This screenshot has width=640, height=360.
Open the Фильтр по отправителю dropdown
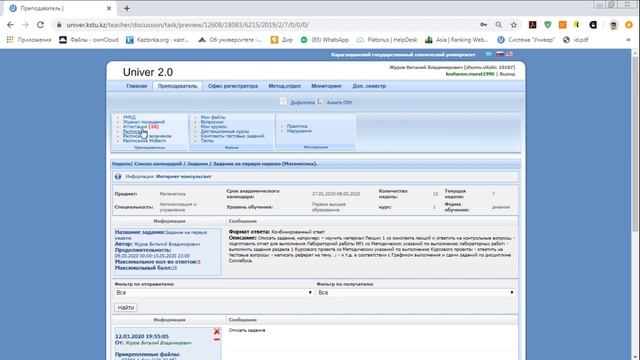(x=214, y=293)
